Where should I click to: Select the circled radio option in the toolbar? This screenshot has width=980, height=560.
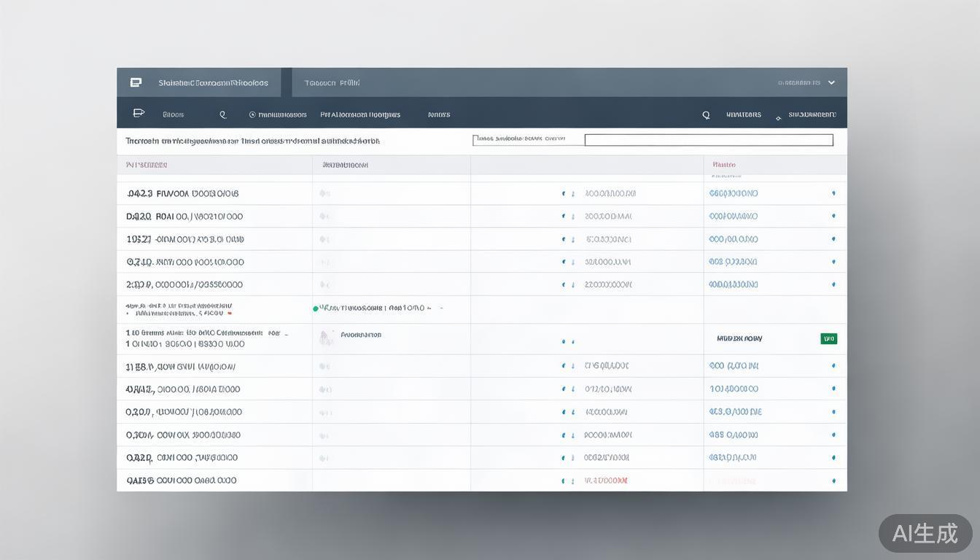[x=252, y=114]
